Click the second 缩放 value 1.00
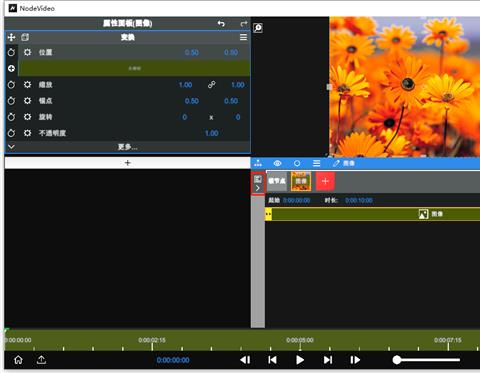Image resolution: width=480 pixels, height=373 pixels. click(238, 85)
